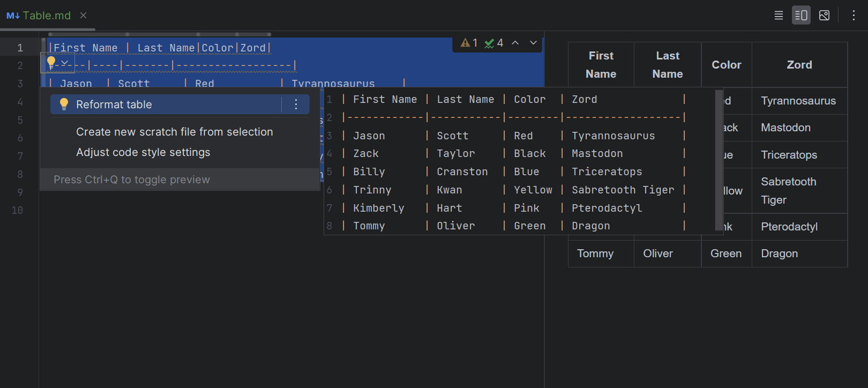Switch to Editor only view
This screenshot has width=868, height=388.
coord(779,16)
